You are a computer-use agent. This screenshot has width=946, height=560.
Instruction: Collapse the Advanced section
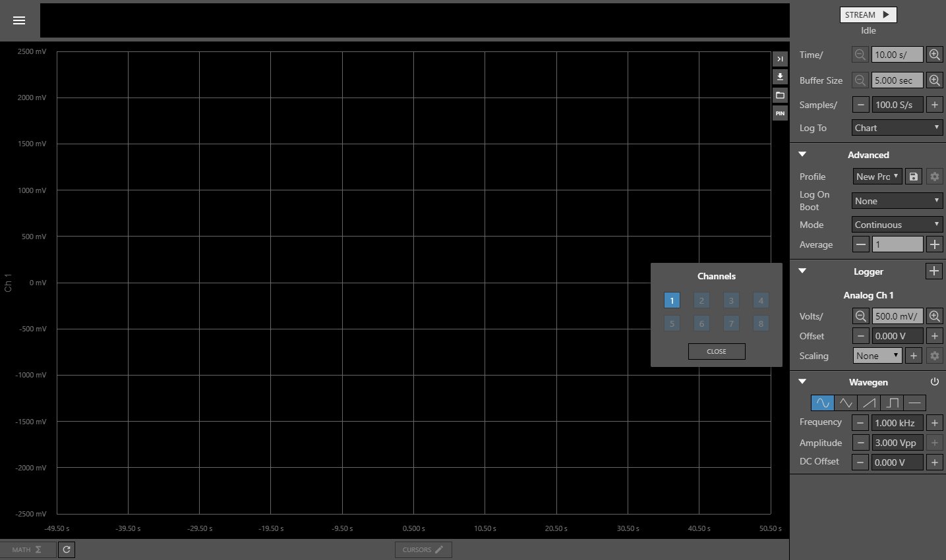(x=802, y=154)
